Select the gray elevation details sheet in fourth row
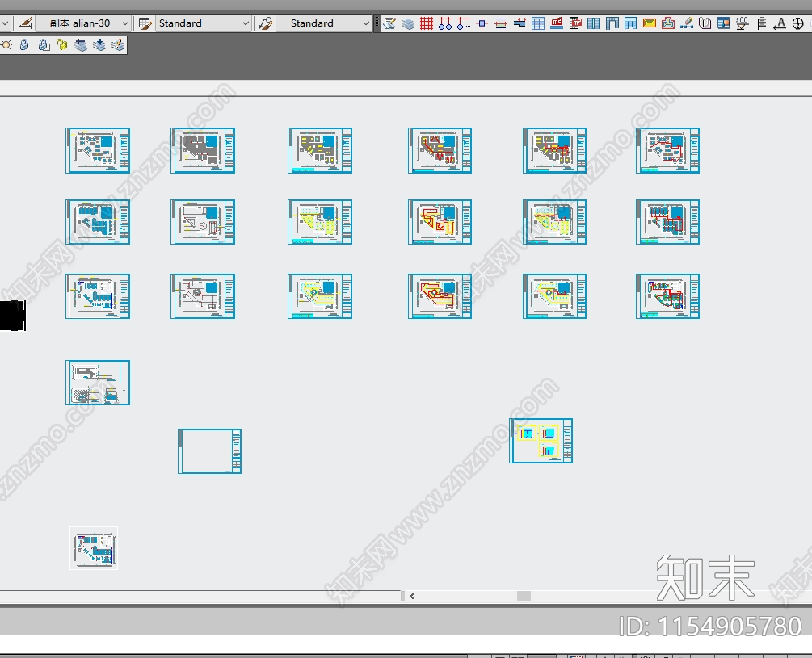The image size is (812, 658). point(98,383)
